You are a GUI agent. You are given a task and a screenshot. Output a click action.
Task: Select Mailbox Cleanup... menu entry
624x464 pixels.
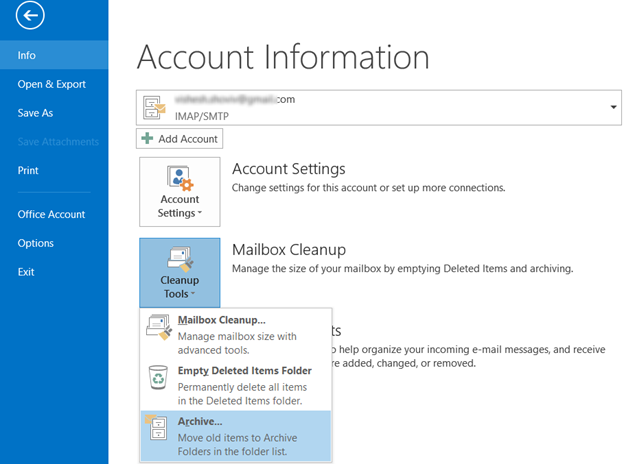pyautogui.click(x=236, y=335)
